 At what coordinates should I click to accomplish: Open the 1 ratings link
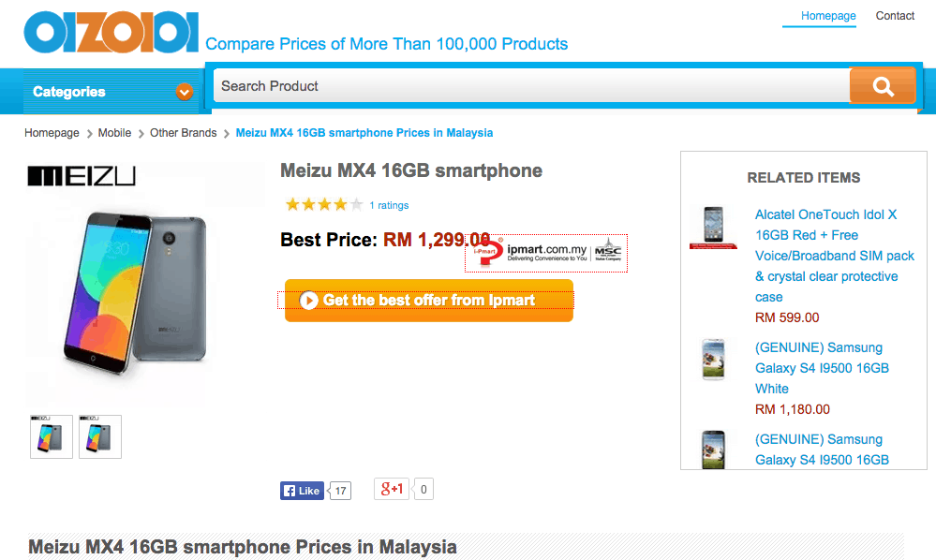click(x=390, y=205)
